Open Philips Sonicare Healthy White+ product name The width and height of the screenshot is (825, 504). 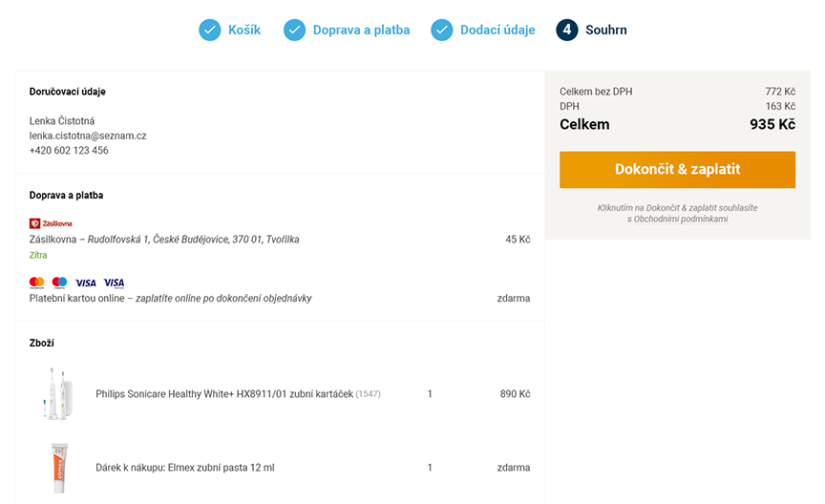tap(224, 394)
